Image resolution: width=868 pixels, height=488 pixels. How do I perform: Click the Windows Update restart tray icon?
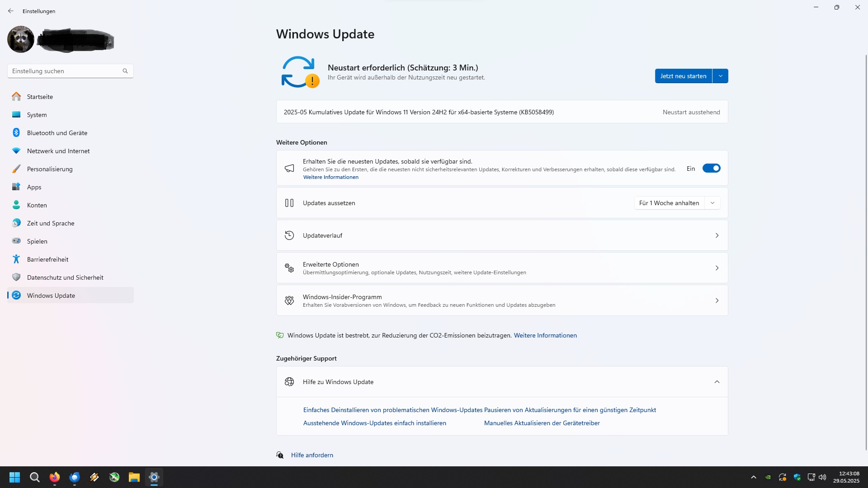point(783,477)
